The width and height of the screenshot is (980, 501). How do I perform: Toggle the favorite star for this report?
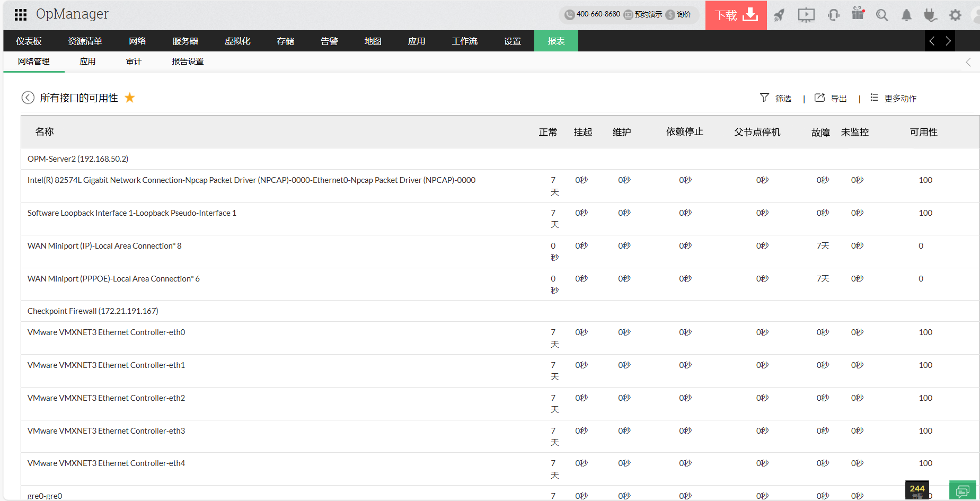point(130,98)
